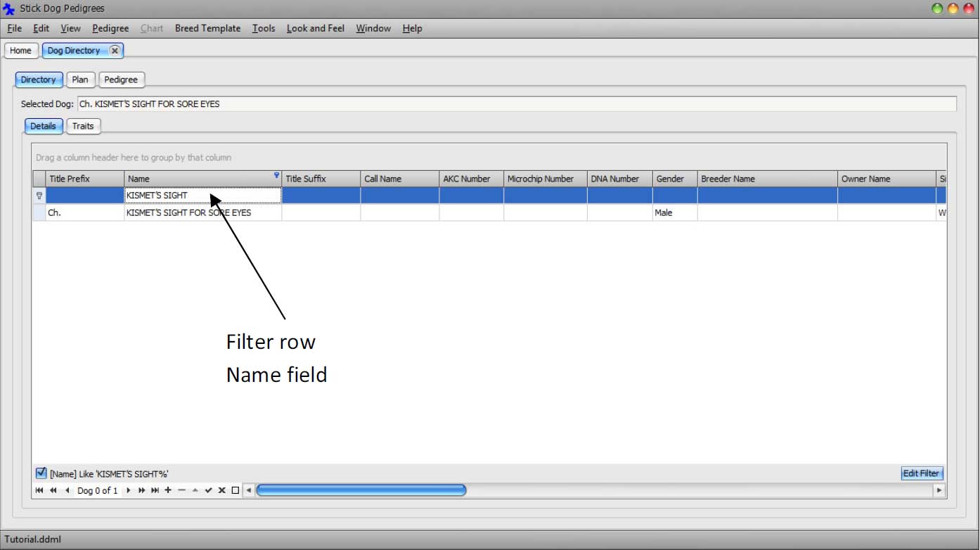Click the square stop icon in navigator
The width and height of the screenshot is (980, 550).
236,490
